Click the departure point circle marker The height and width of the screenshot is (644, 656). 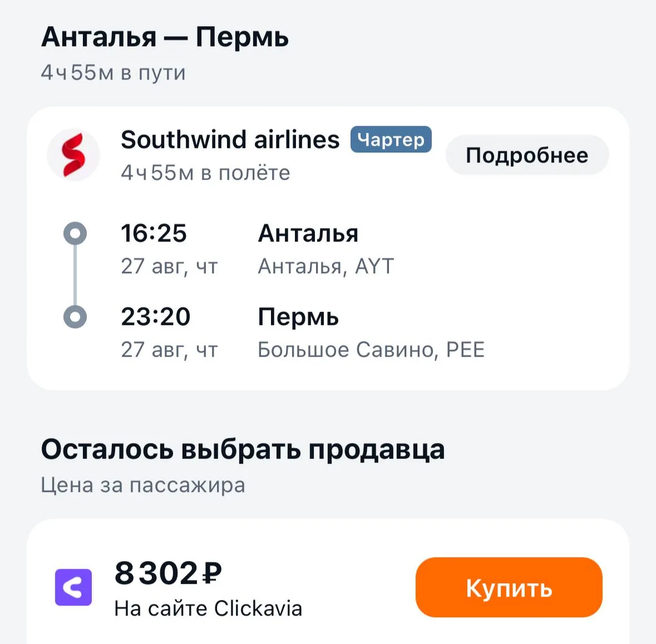click(75, 233)
